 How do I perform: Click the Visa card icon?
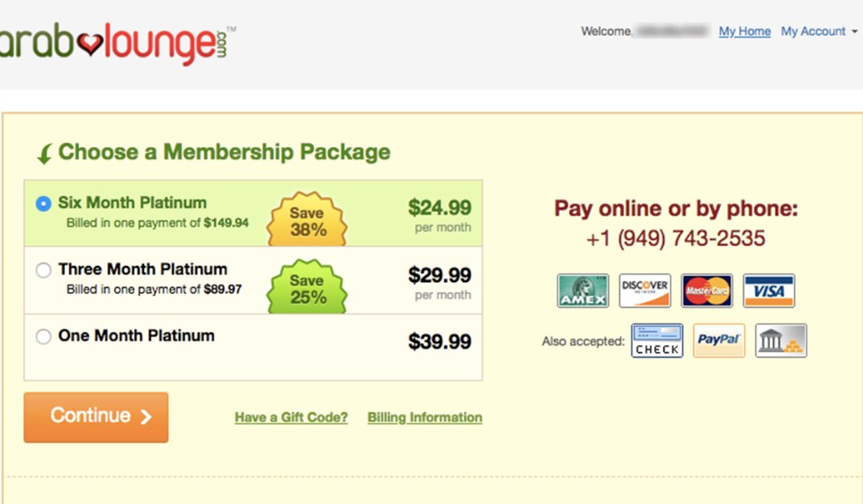(769, 290)
